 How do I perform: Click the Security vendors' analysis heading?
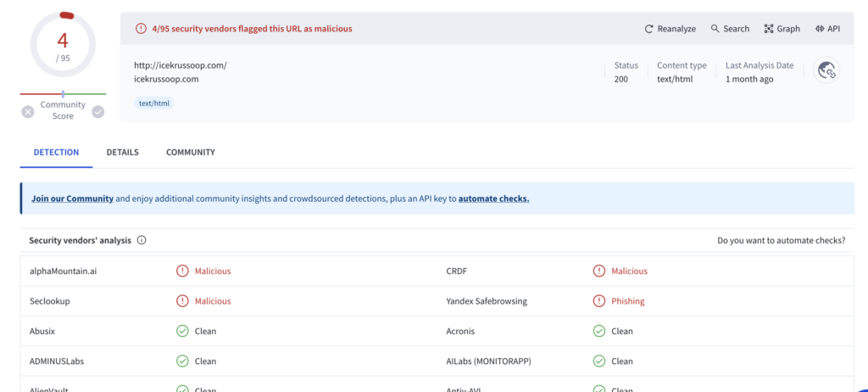pos(81,241)
